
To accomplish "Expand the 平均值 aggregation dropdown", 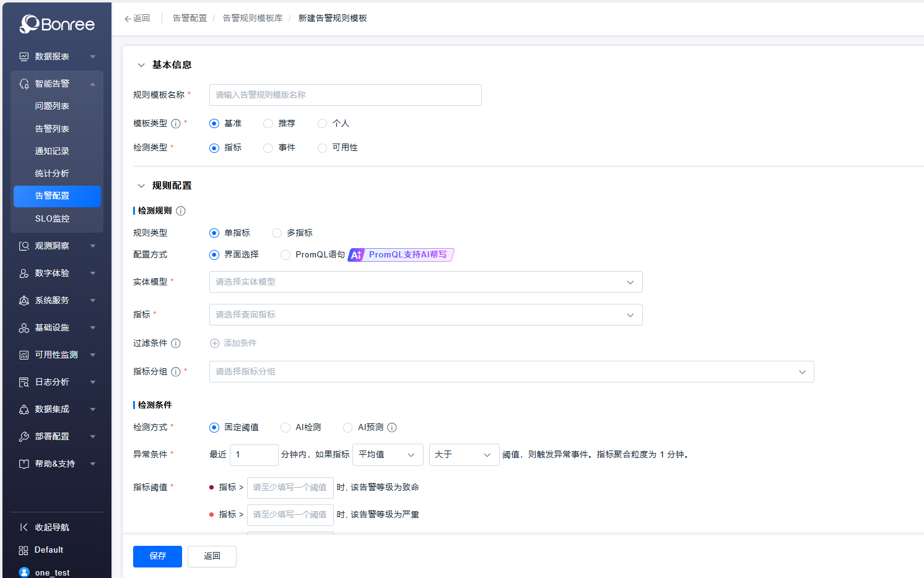I will [387, 455].
